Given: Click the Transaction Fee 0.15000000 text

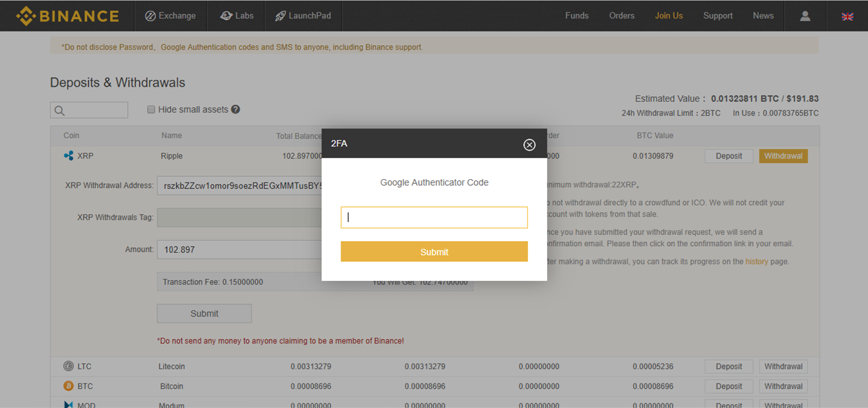Looking at the screenshot, I should click(213, 282).
